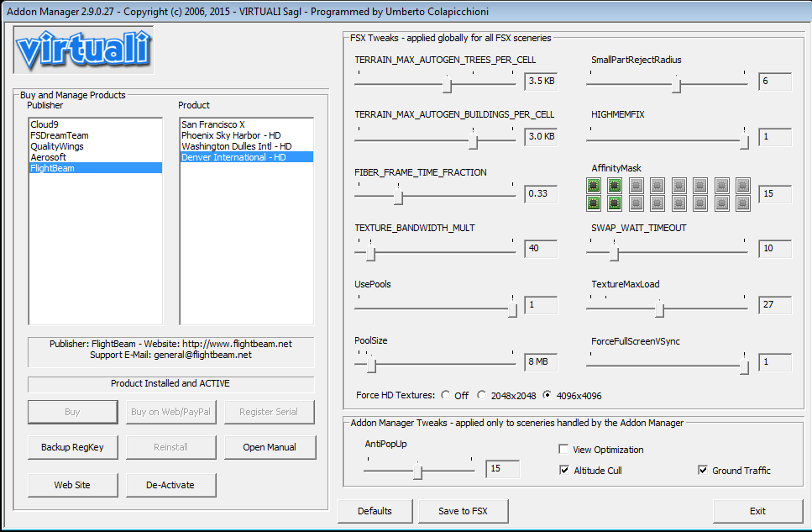Click the greyed Buy button
Screen dimensions: 812x532
(72, 412)
